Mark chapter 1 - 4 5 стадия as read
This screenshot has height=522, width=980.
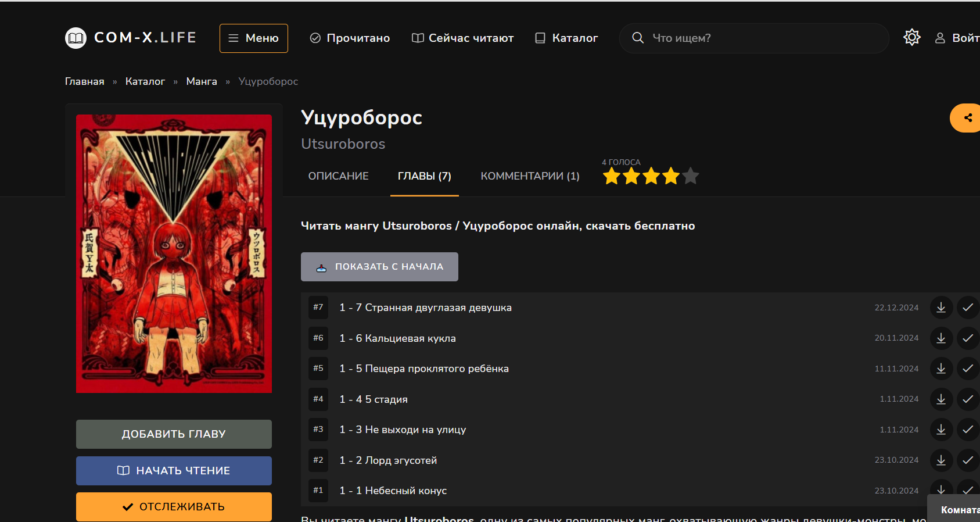968,399
